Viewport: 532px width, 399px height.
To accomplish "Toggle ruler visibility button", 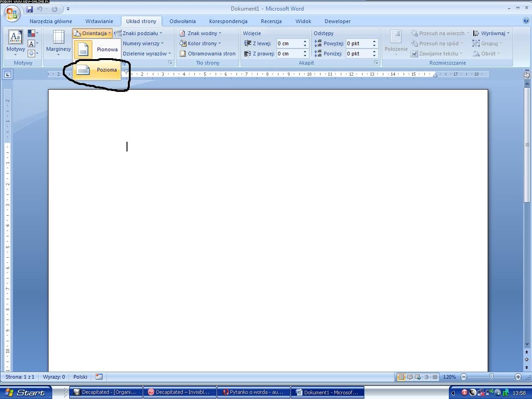I will pyautogui.click(x=527, y=75).
